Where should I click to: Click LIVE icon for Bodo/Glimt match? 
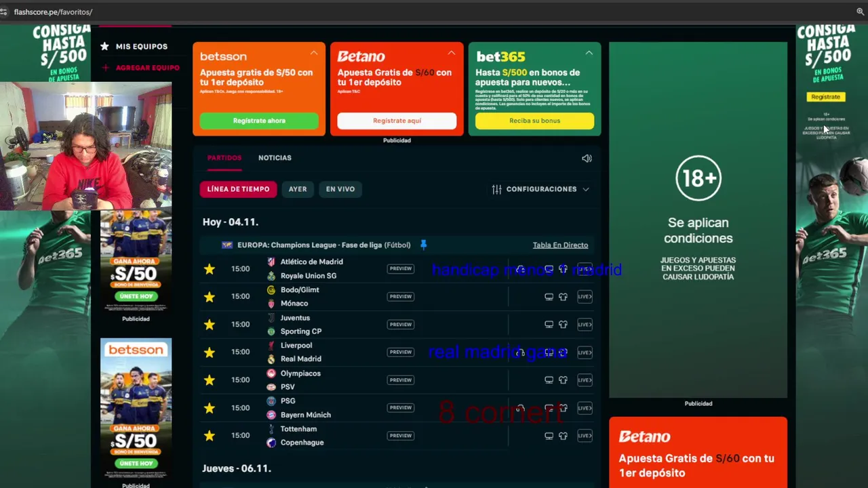pos(585,297)
